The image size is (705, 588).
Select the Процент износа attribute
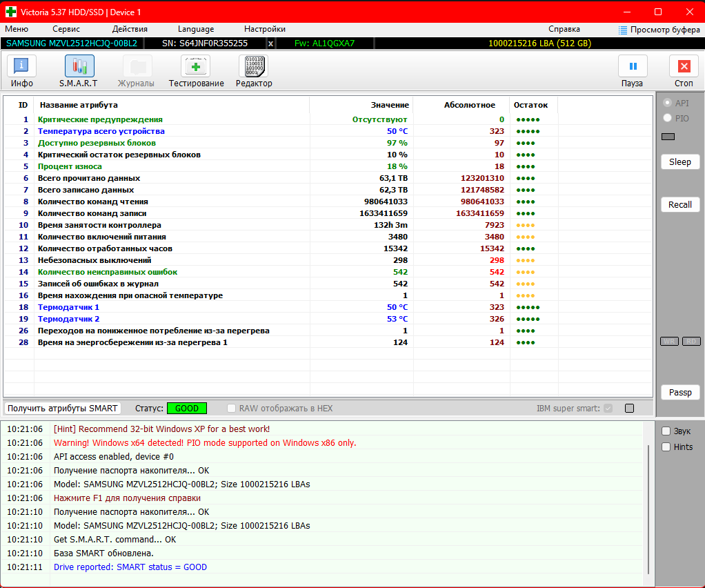click(327, 166)
